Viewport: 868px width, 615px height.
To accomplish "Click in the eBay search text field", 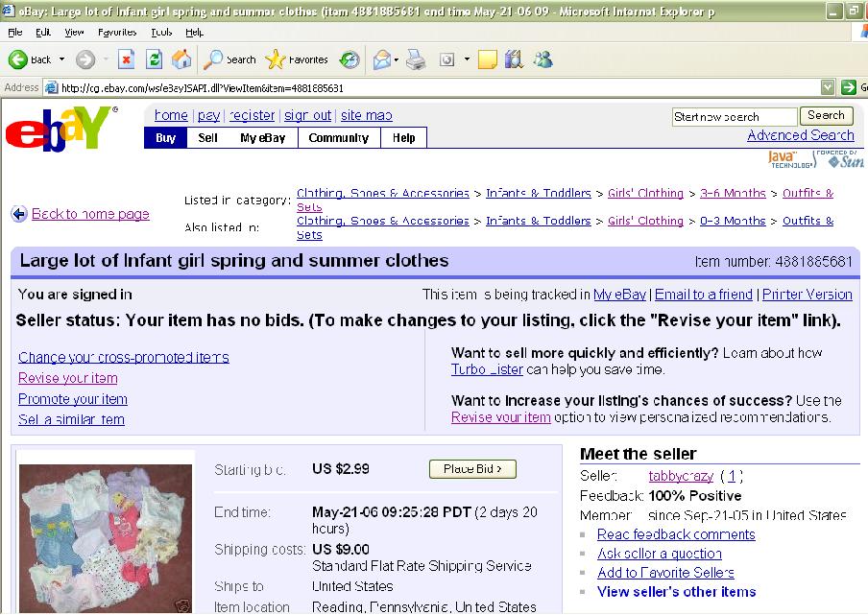I will [734, 117].
